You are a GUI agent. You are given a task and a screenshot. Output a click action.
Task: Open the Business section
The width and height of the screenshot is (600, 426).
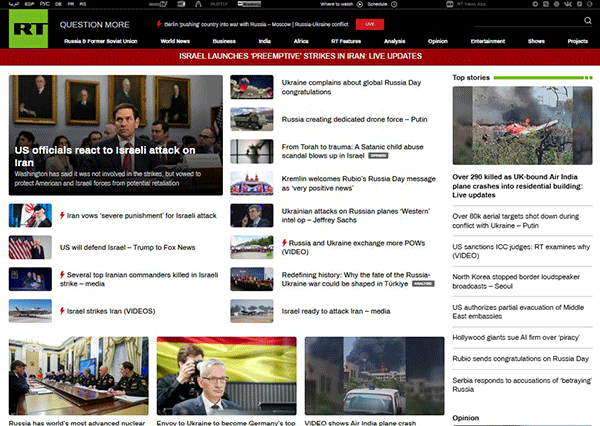[224, 41]
